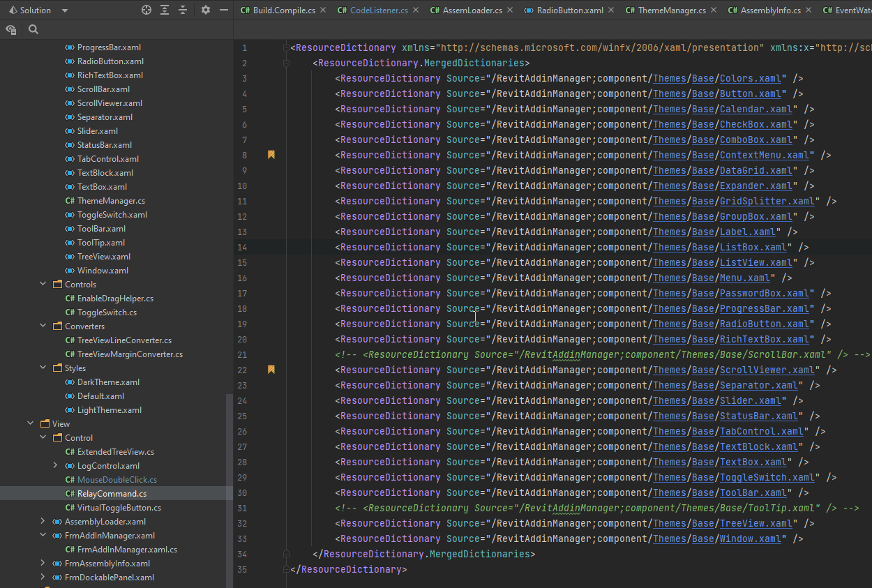Close the RadioButton.xaml tab
872x588 pixels.
pyautogui.click(x=612, y=10)
